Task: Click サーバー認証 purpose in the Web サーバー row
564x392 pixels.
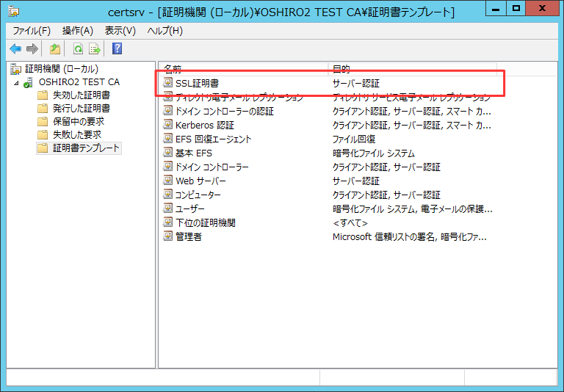Action: click(x=355, y=181)
